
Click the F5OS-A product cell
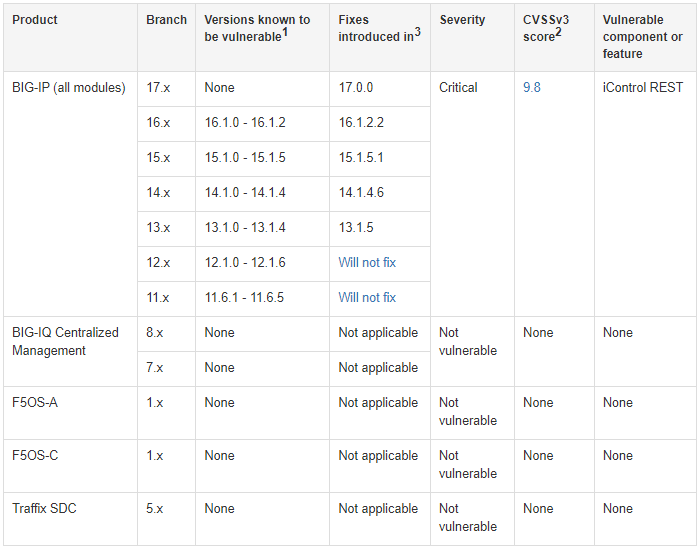coord(36,403)
